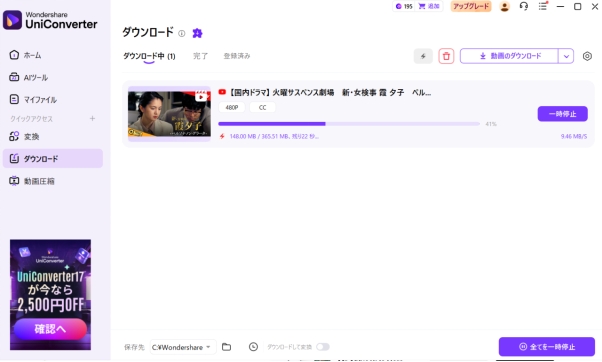Pause download with 一時停止 button
602x362 pixels.
(x=562, y=114)
